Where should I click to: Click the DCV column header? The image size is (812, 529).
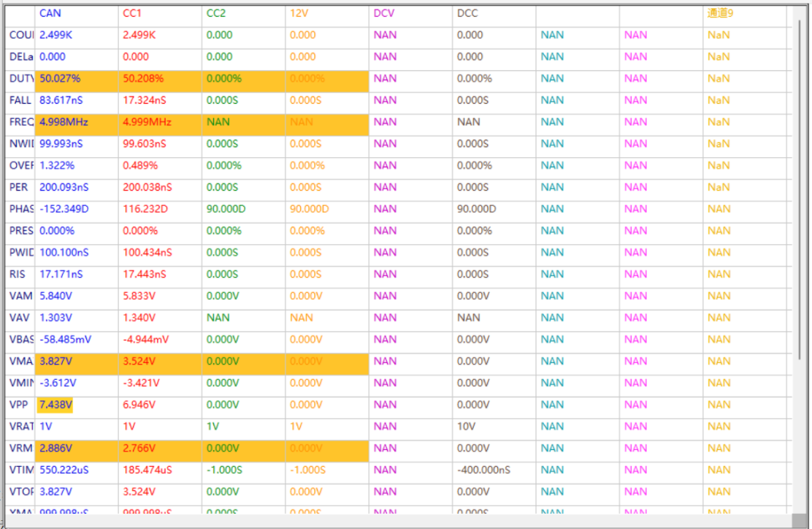click(x=383, y=13)
